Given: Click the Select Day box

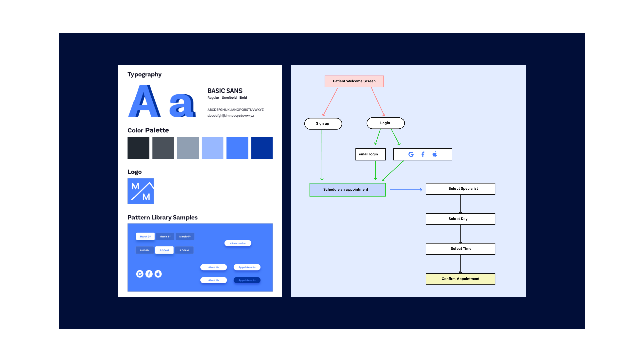Looking at the screenshot, I should coord(461,219).
